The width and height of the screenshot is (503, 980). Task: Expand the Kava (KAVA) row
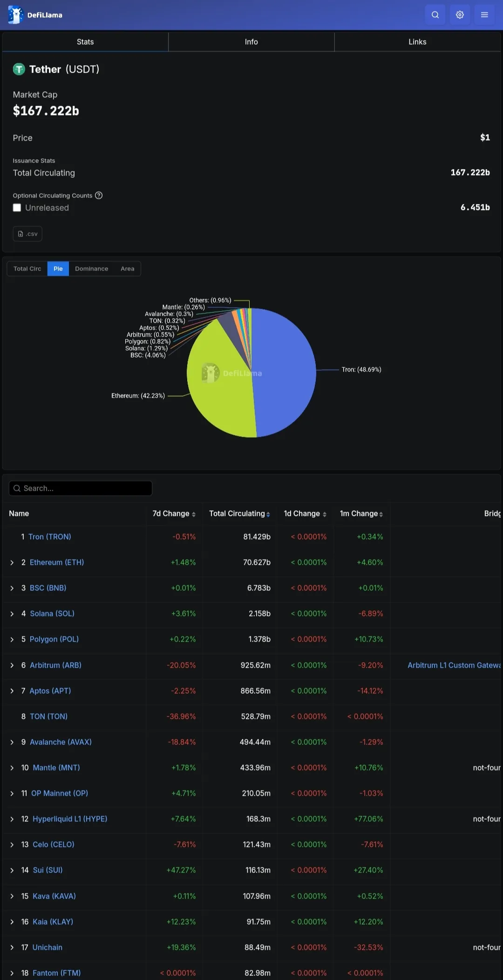[x=12, y=897]
